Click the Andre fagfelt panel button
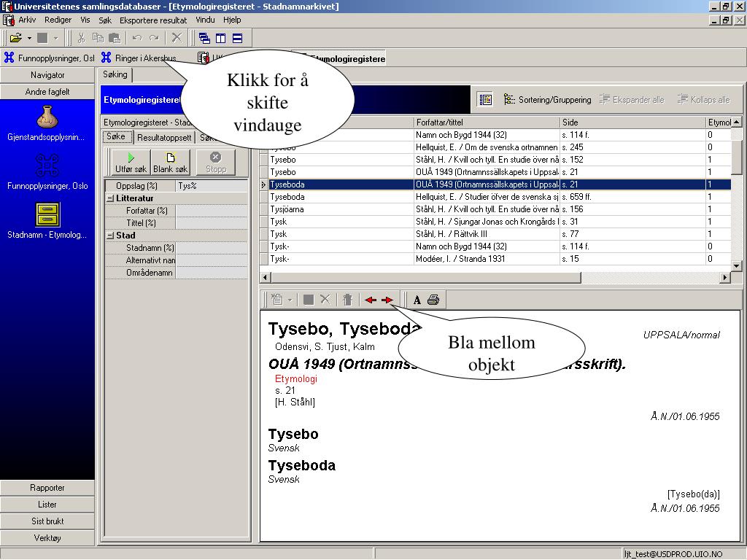The image size is (747, 560). point(47,91)
